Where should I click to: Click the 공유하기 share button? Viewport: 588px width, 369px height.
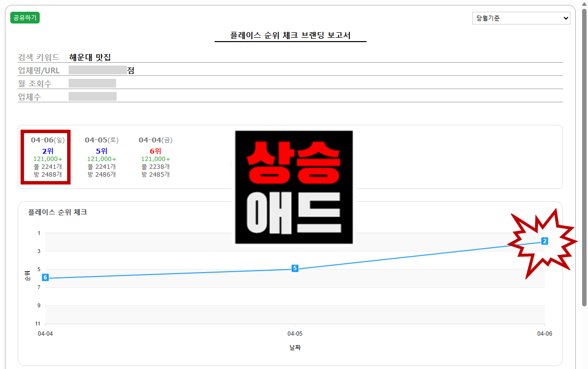24,18
